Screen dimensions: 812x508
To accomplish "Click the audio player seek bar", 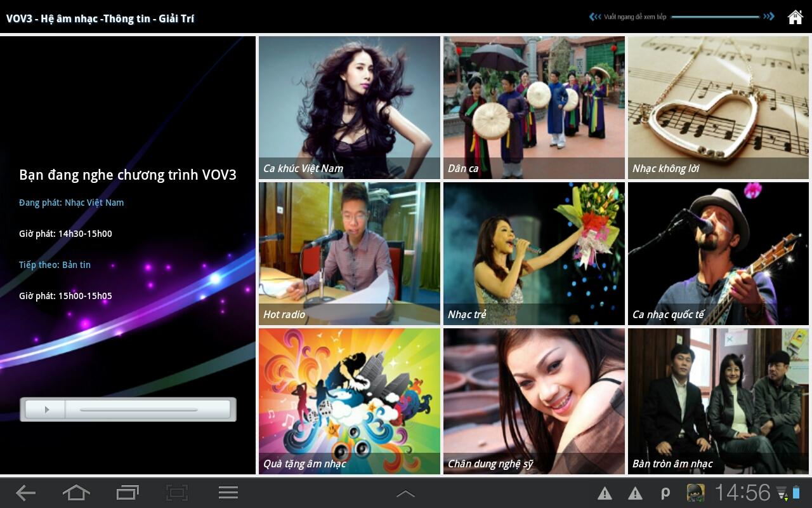I will coord(138,410).
